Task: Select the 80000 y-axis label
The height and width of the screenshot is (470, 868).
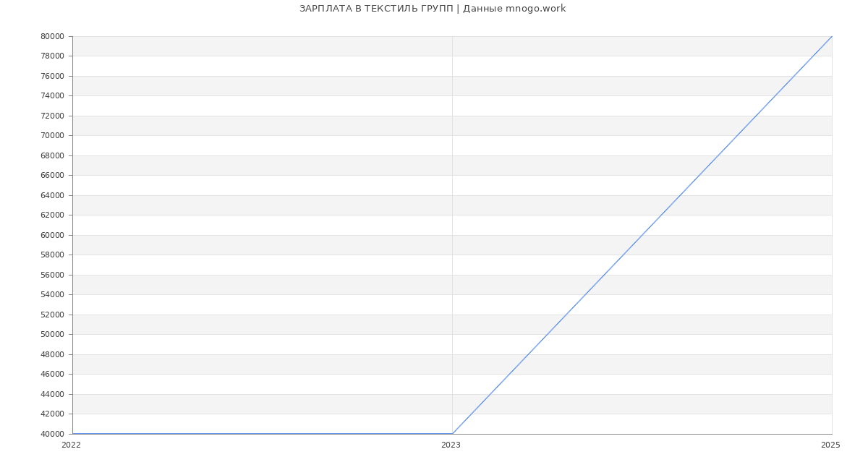Action: coord(52,36)
